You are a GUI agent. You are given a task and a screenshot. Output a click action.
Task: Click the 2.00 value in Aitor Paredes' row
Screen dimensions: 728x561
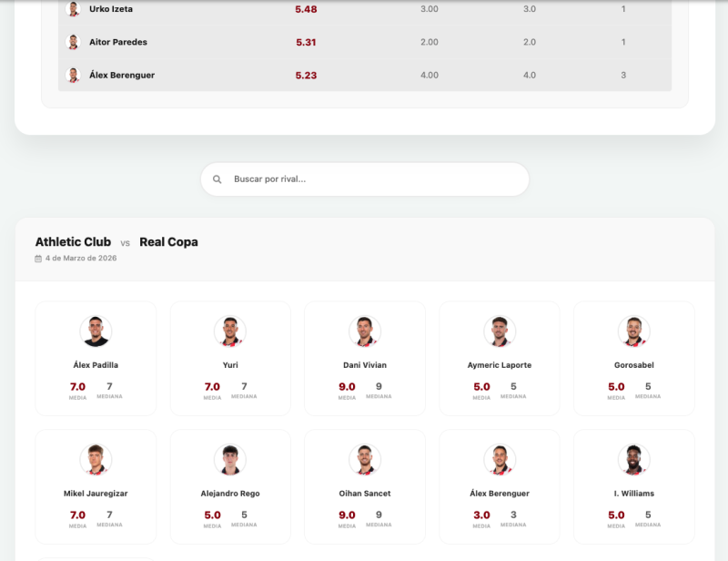coord(429,42)
